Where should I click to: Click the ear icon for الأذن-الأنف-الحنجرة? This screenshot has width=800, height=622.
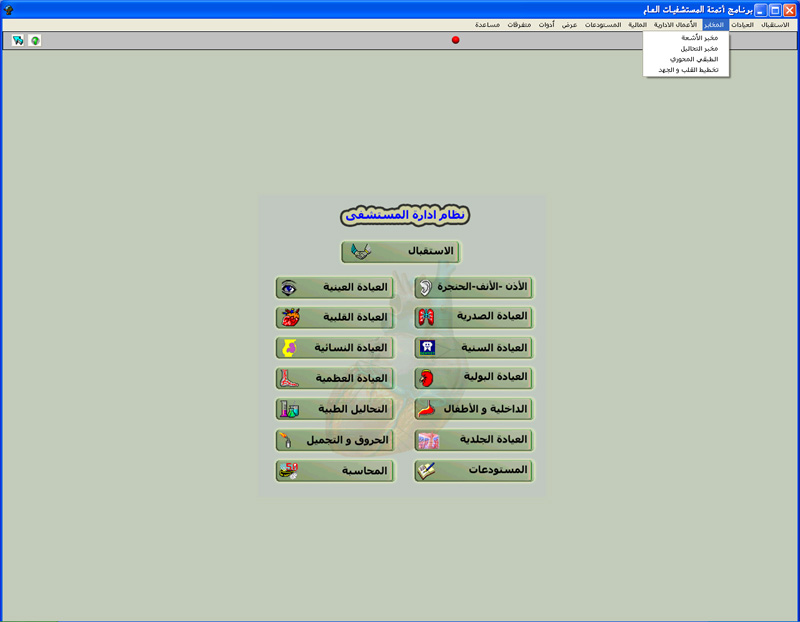coord(426,288)
